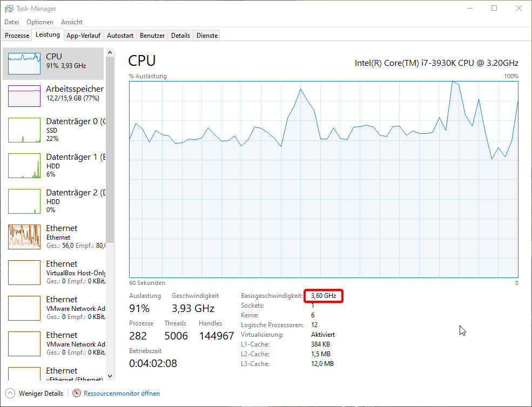The height and width of the screenshot is (407, 532).
Task: Switch to the Prozesse tab
Action: tap(17, 36)
